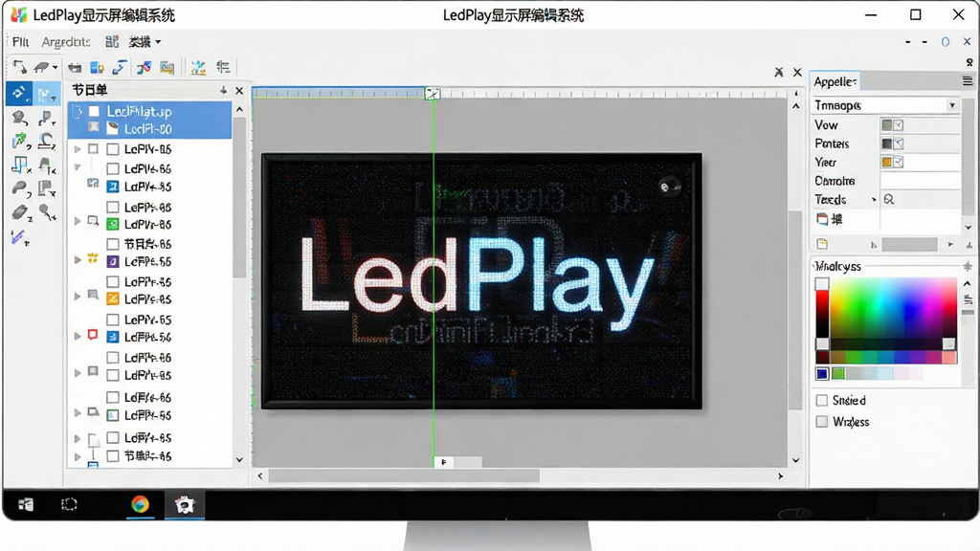Screen dimensions: 980x551
Task: Select the dark blue color swatch
Action: click(x=822, y=374)
